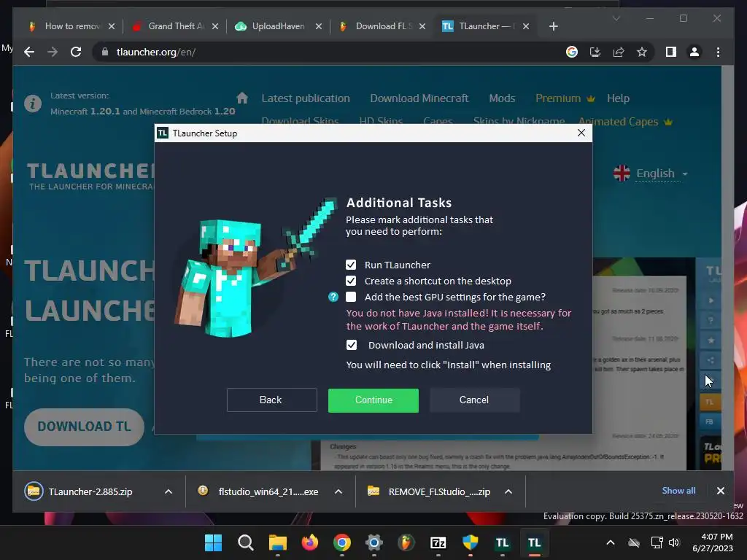Viewport: 747px width, 560px height.
Task: Check the Run TLauncher checkbox
Action: (351, 265)
